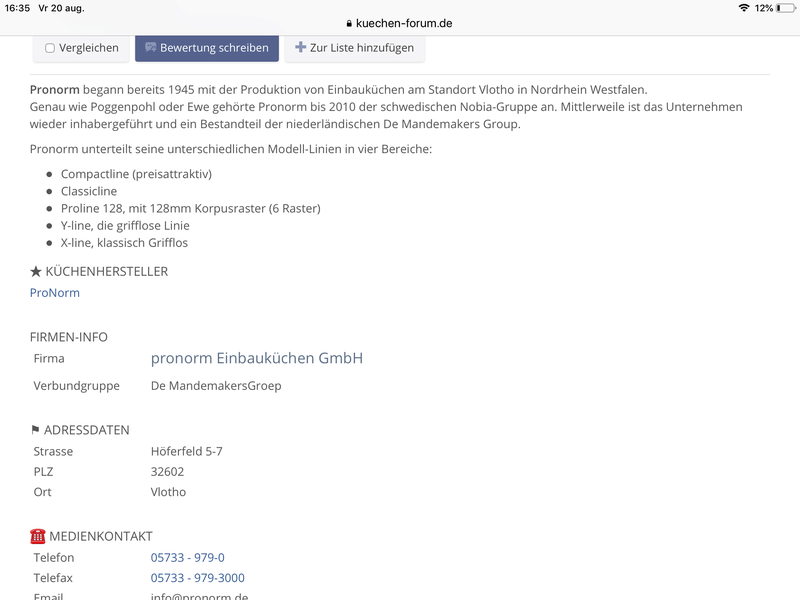Click the 'Verbundgruppe' label

coord(77,386)
